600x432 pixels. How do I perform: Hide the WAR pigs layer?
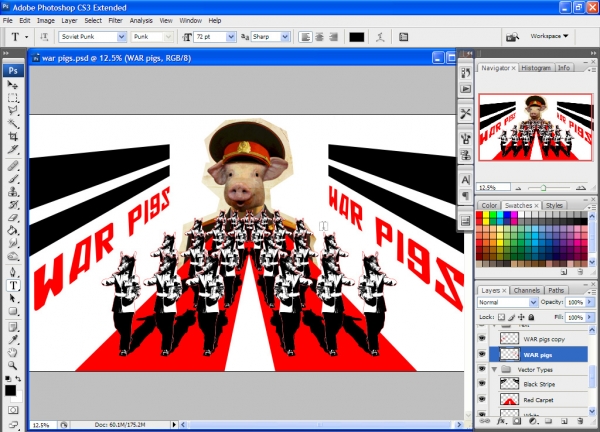click(x=482, y=354)
